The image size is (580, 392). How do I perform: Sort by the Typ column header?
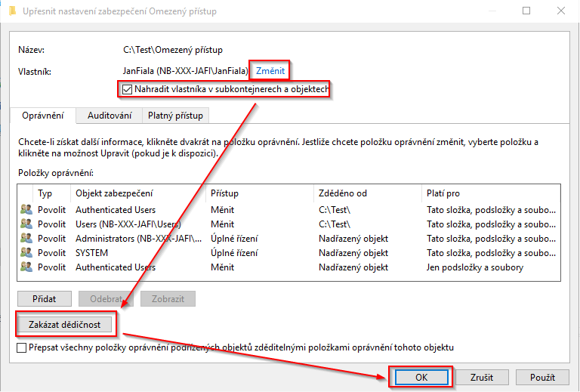tap(52, 193)
